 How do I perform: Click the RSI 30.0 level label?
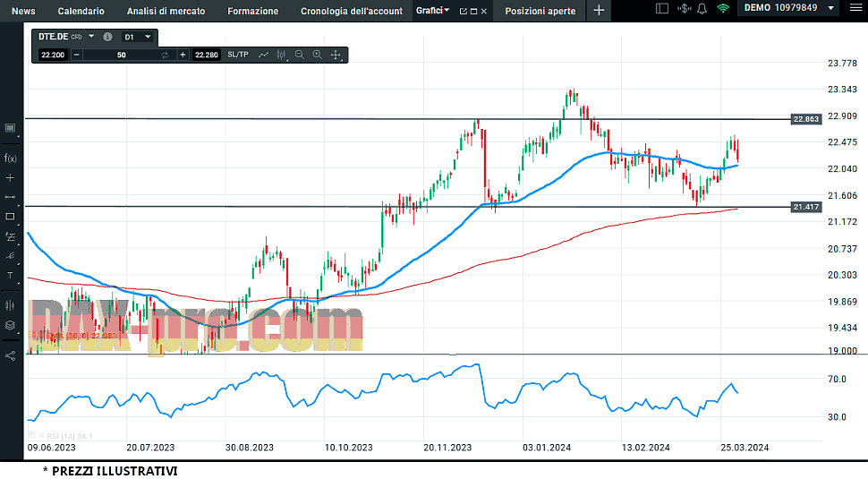[837, 417]
